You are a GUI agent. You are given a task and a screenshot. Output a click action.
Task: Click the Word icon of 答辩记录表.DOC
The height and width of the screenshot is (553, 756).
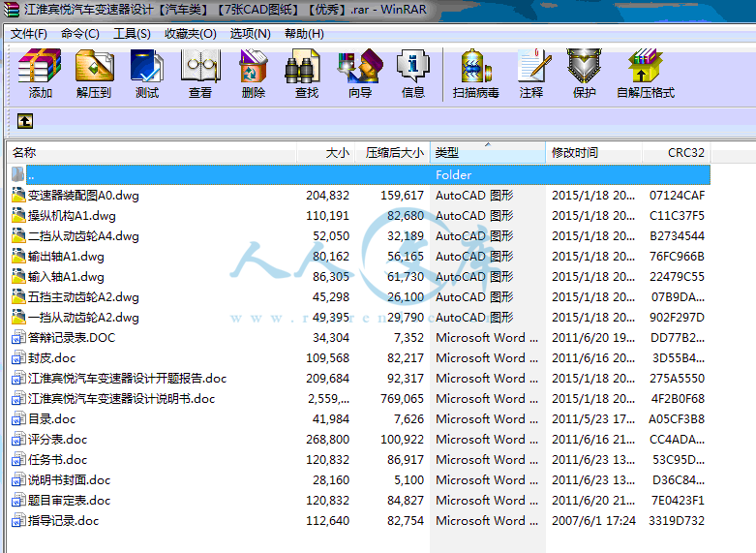18,337
